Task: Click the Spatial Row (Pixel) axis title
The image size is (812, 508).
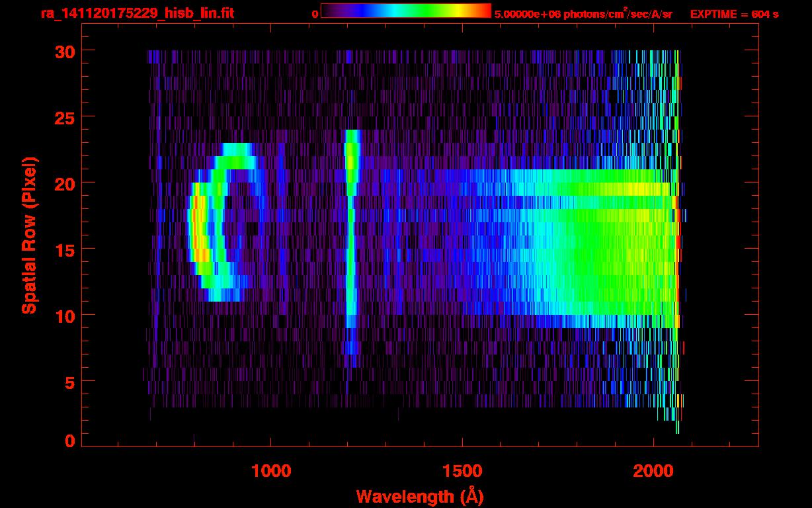Action: click(x=29, y=235)
